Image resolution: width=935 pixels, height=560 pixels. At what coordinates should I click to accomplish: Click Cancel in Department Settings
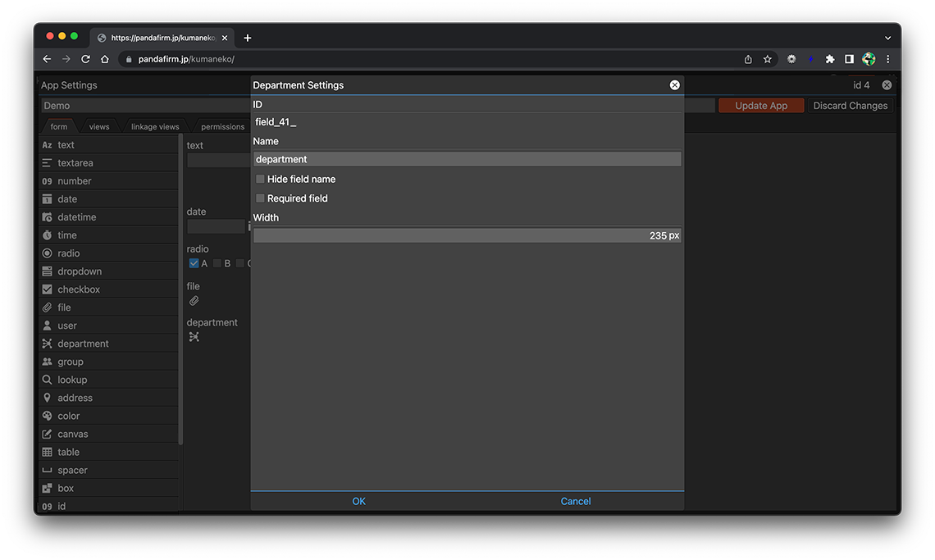click(575, 501)
